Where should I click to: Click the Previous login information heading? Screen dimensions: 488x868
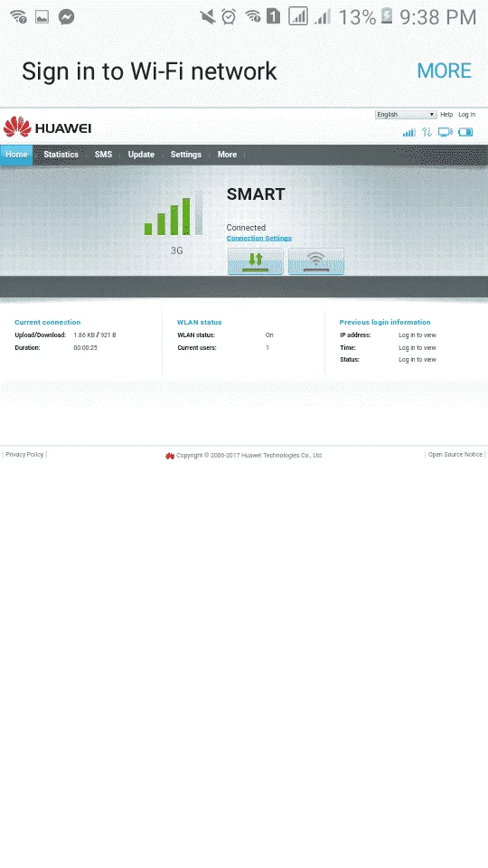385,322
